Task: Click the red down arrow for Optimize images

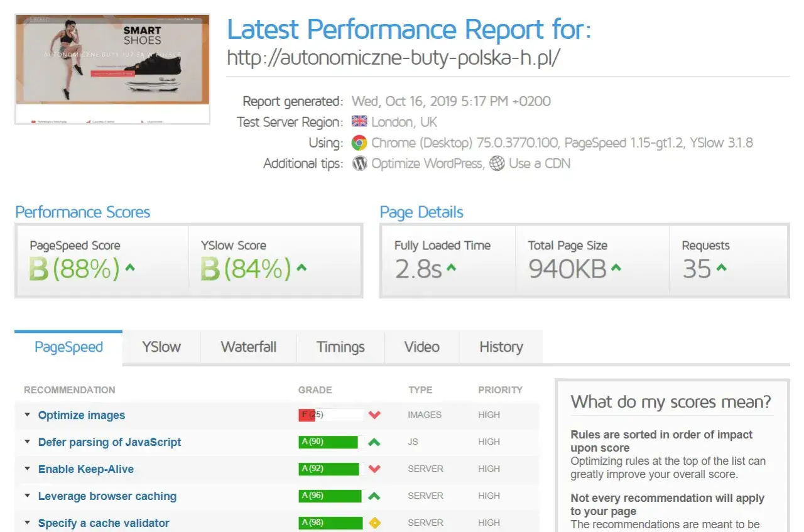Action: tap(375, 415)
